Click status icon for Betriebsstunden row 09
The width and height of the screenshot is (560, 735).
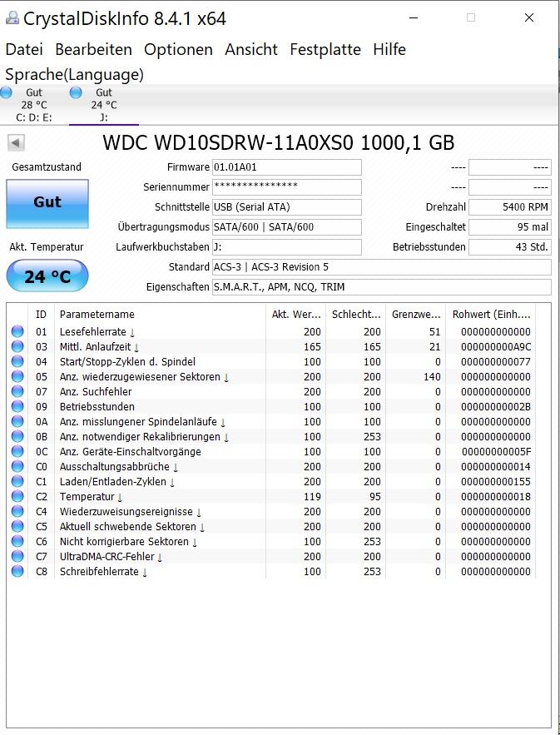tap(17, 406)
